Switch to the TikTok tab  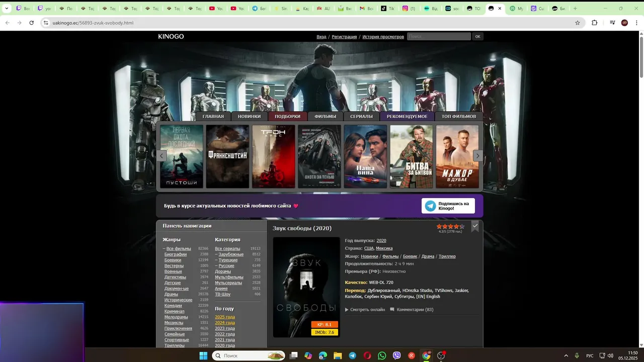click(387, 9)
